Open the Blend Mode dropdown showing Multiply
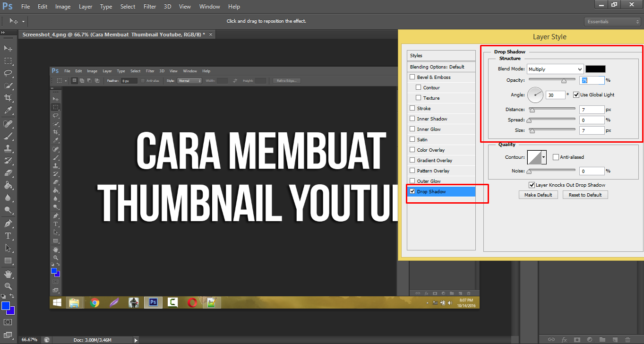This screenshot has width=644, height=344. coord(555,69)
